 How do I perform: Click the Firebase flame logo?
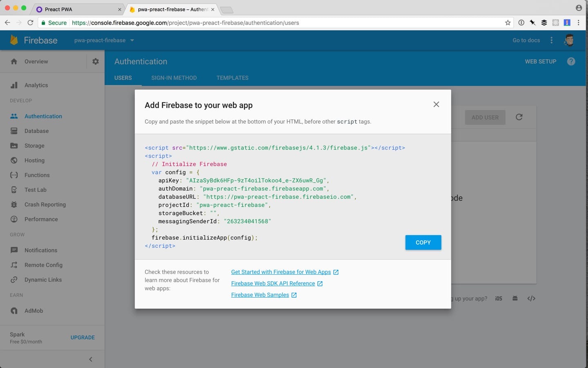pyautogui.click(x=14, y=40)
